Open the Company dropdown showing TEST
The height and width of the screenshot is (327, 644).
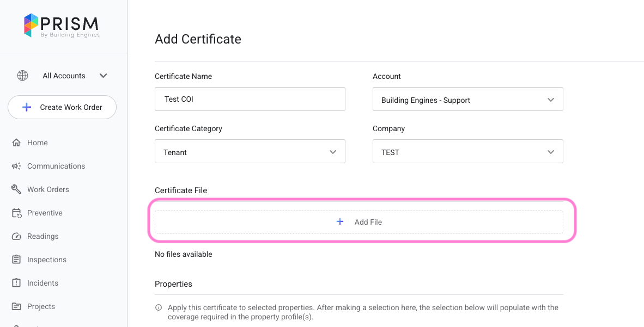467,152
